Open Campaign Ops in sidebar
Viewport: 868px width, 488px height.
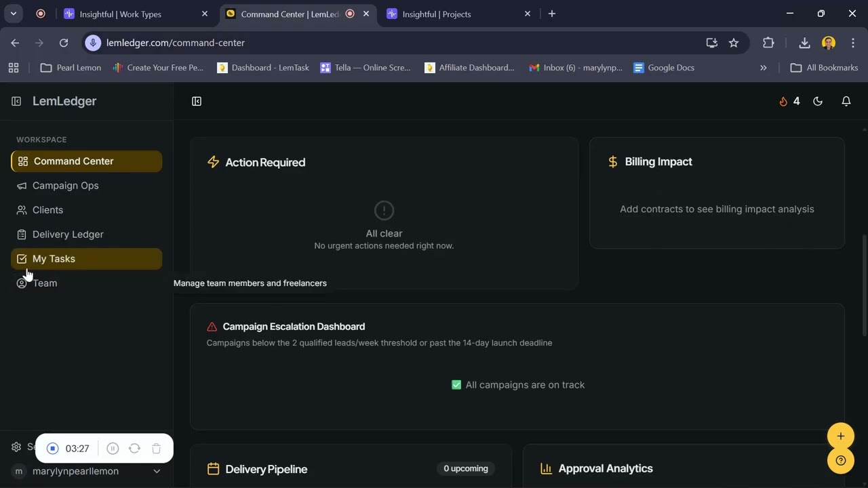[86, 186]
